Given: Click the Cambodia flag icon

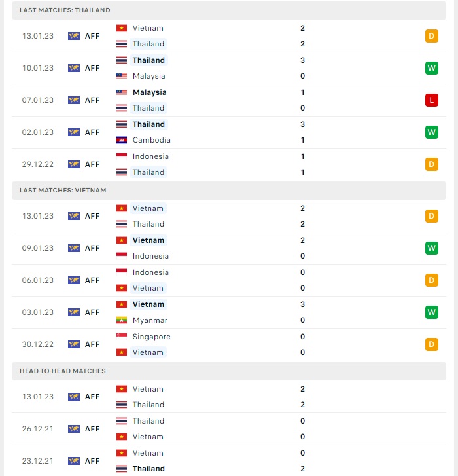Looking at the screenshot, I should click(x=122, y=140).
